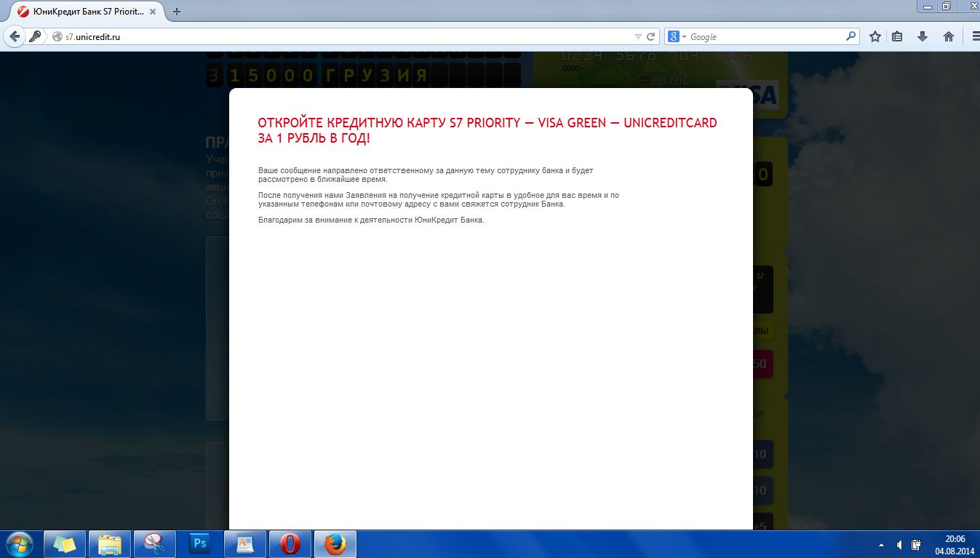Screen dimensions: 980x558
Task: Close the ЮниКредит Банк tab
Action: (154, 12)
